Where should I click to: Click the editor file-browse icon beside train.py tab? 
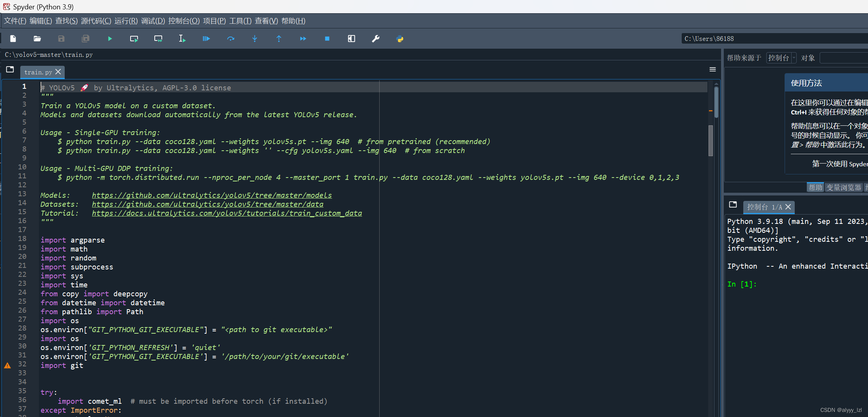10,70
